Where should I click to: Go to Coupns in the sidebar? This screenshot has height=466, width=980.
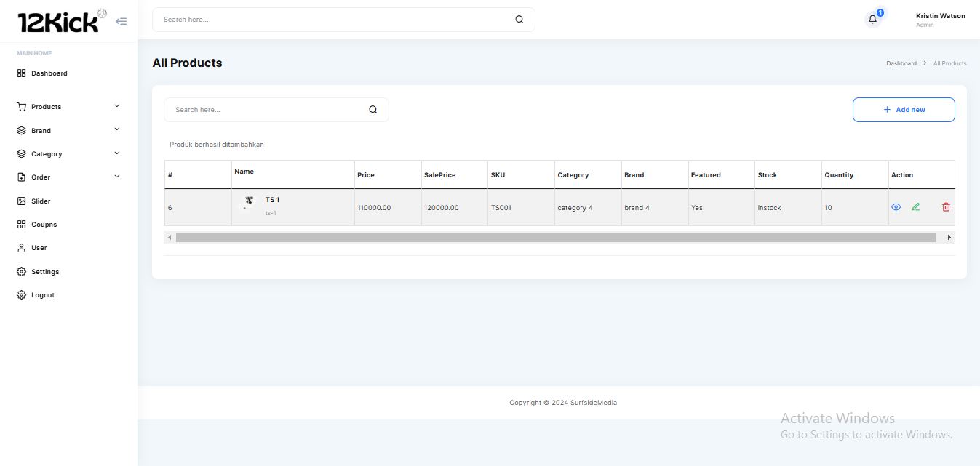(43, 225)
